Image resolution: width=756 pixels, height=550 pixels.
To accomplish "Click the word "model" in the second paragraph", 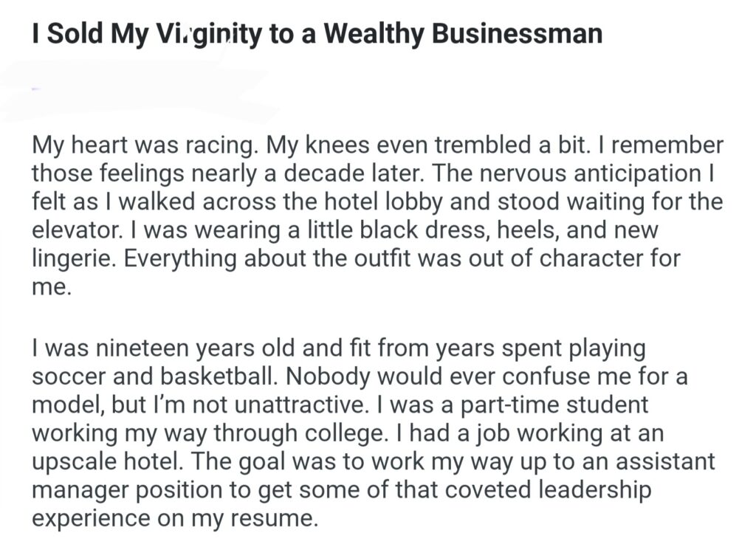I will pyautogui.click(x=64, y=404).
